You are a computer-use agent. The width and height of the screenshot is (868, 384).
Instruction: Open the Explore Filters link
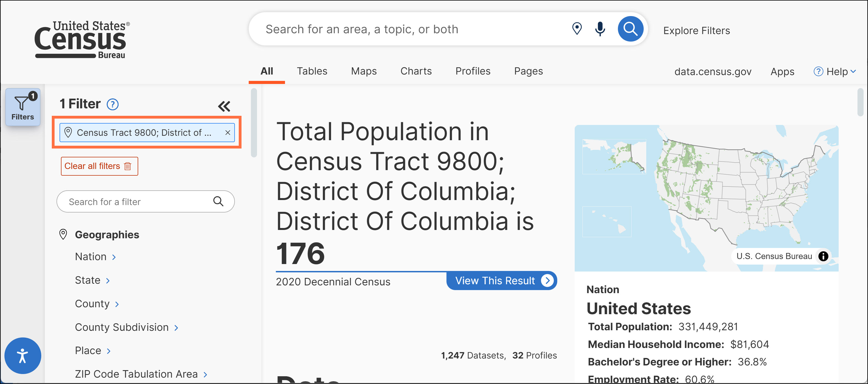696,31
